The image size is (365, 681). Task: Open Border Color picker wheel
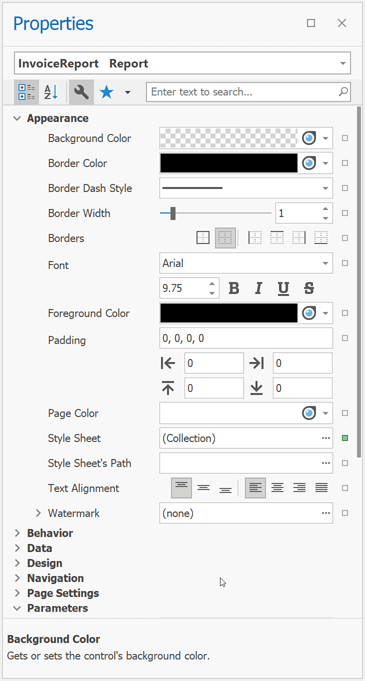pyautogui.click(x=309, y=163)
